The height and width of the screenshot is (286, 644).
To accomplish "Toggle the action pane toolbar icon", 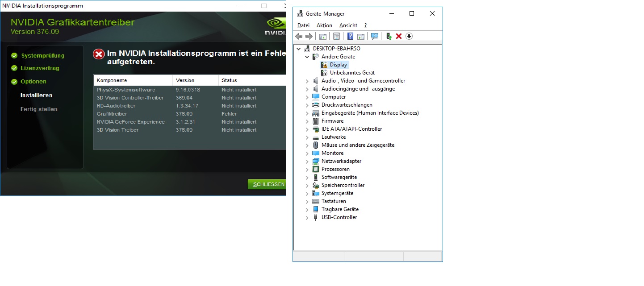I will 361,36.
